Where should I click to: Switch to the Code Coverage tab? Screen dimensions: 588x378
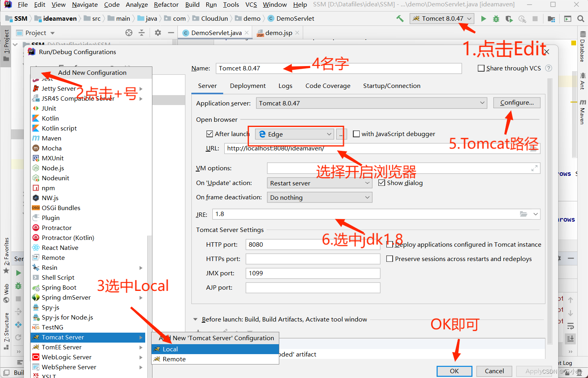pos(328,86)
